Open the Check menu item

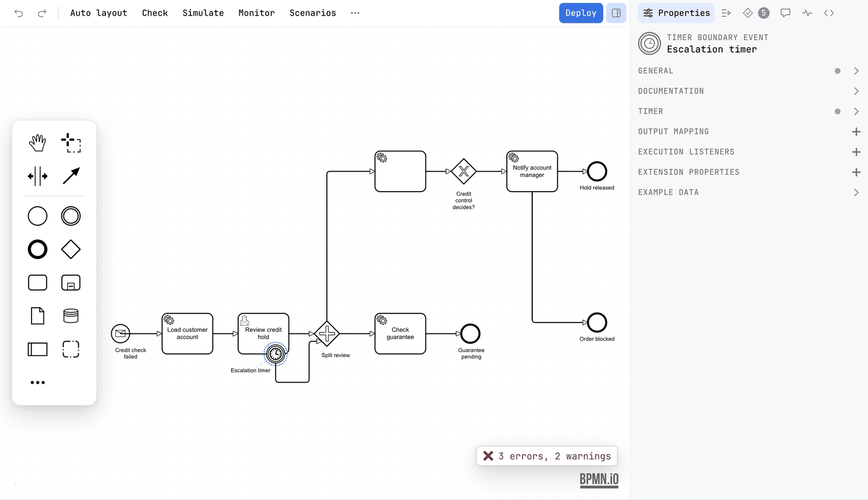tap(155, 13)
